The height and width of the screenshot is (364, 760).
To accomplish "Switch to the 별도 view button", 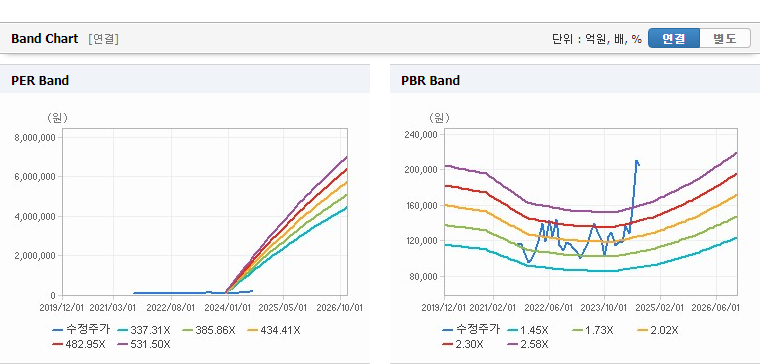I will (725, 38).
